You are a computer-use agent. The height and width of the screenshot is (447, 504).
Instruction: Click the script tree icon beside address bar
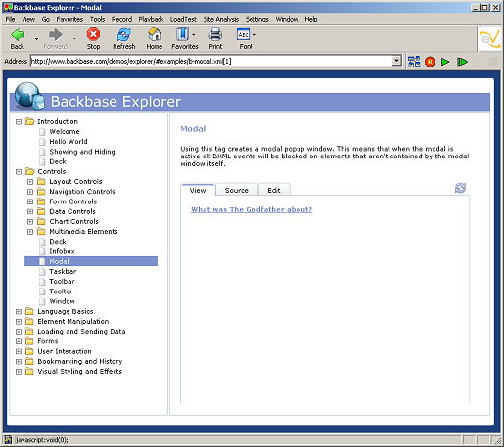pyautogui.click(x=414, y=62)
